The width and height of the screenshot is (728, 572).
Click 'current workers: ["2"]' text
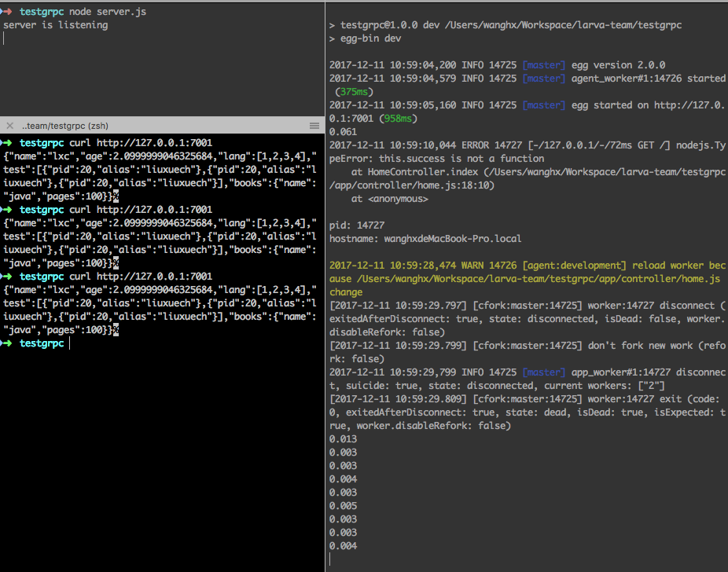pyautogui.click(x=605, y=386)
